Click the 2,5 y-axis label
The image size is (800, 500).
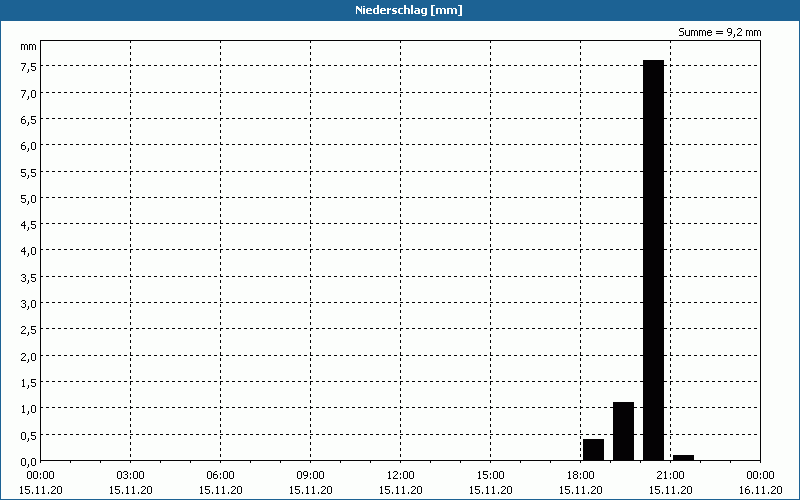coord(29,331)
